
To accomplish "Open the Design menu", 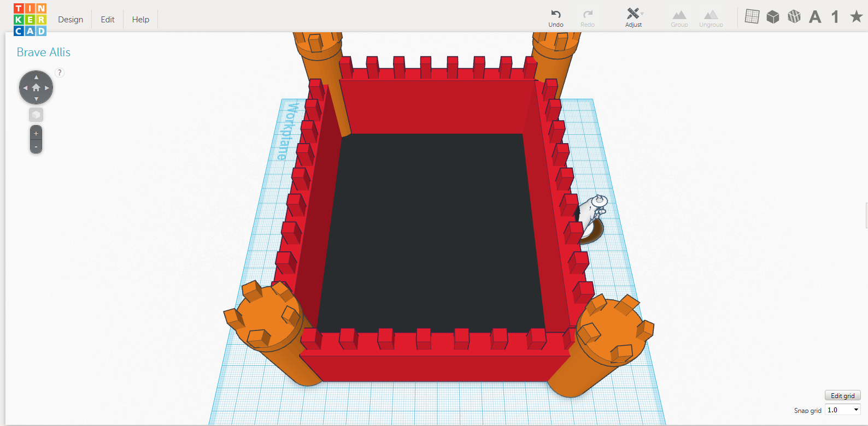I will pos(71,20).
